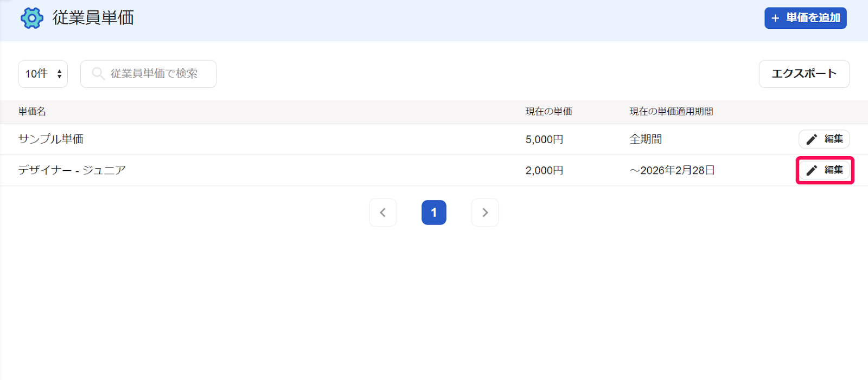Click the ～2026年2月28日 period cell
The image size is (868, 380).
(x=672, y=170)
